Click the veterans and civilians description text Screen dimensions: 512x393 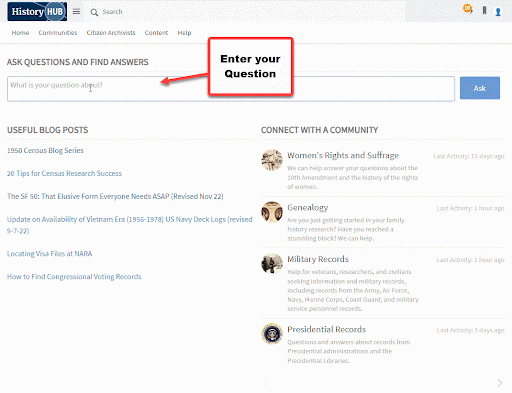coord(353,290)
